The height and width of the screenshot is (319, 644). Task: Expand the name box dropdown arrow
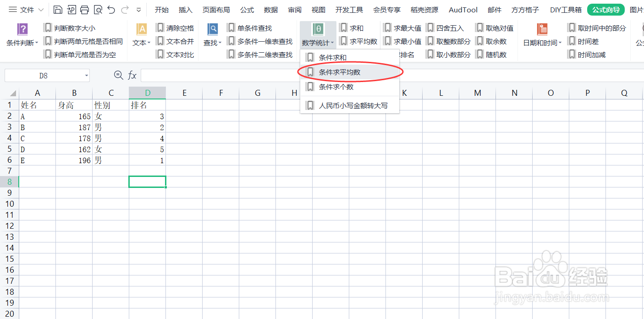click(86, 75)
